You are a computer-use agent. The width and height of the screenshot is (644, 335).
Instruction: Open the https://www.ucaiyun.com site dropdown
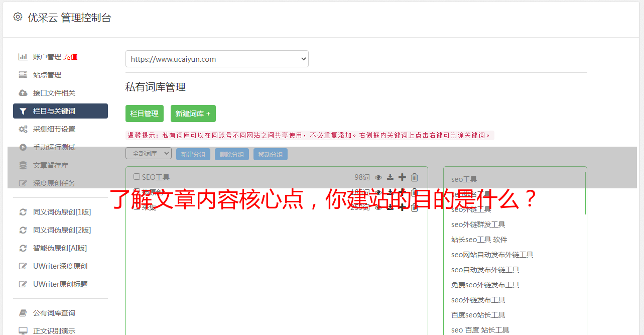[x=217, y=59]
